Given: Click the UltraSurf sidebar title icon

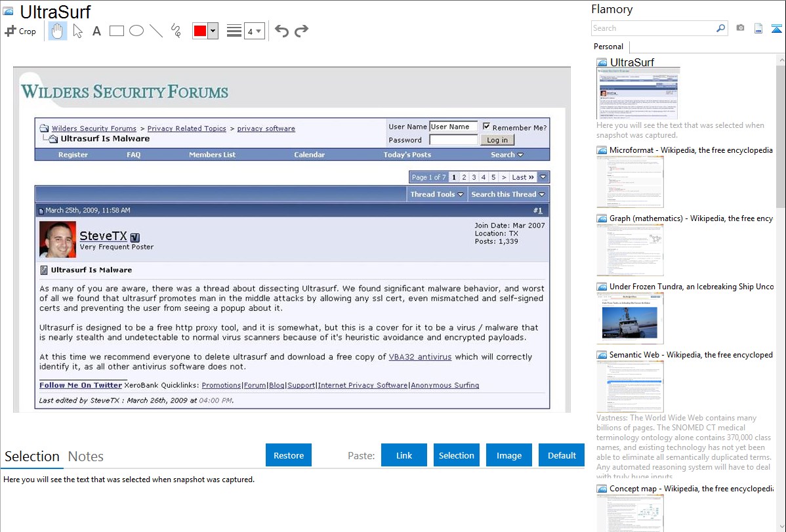Looking at the screenshot, I should 602,63.
